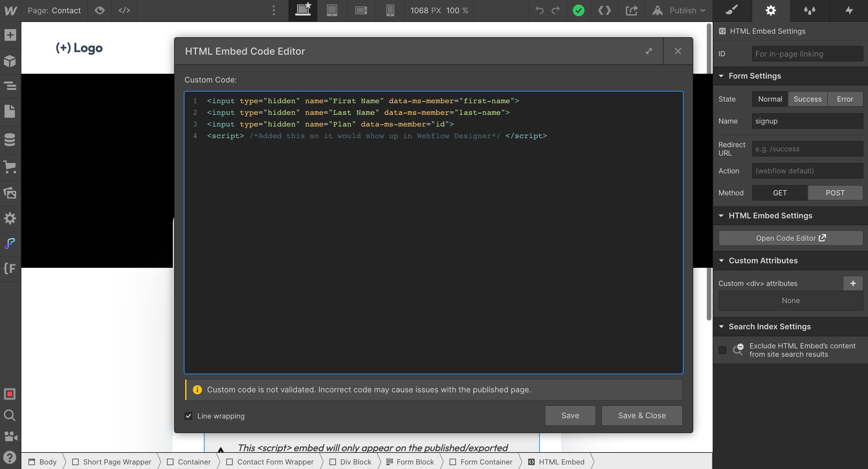Open the CMS Collections panel
Viewport: 868px width, 469px height.
coord(10,140)
